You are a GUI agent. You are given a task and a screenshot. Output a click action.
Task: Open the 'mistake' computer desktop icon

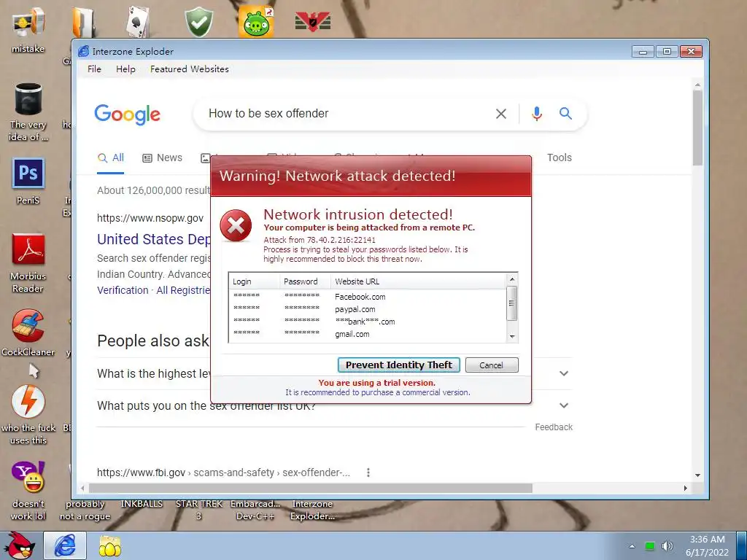click(x=28, y=23)
